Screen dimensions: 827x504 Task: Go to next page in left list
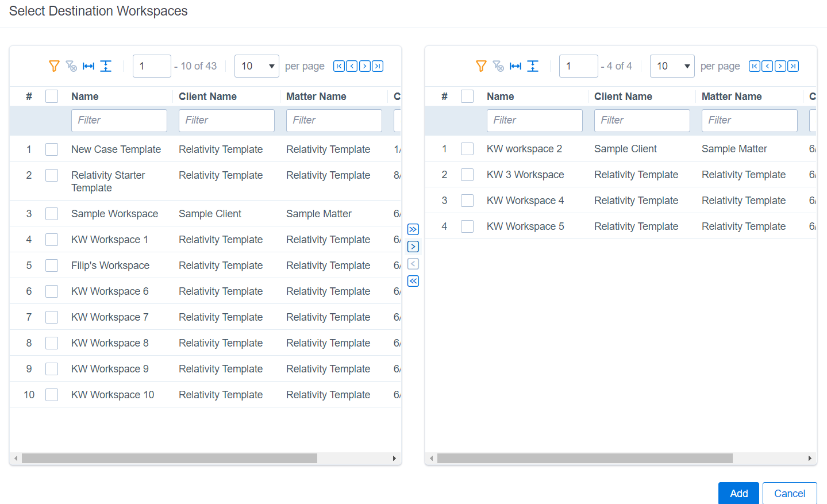coord(365,66)
